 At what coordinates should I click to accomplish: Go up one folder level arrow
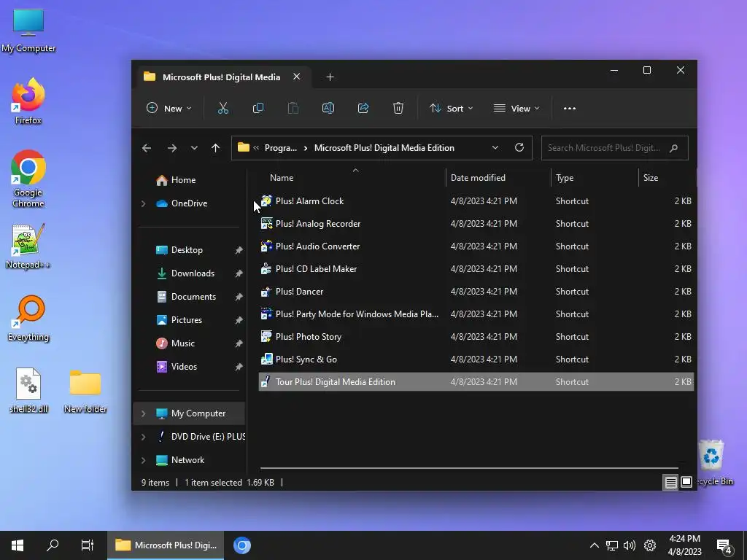click(x=215, y=148)
